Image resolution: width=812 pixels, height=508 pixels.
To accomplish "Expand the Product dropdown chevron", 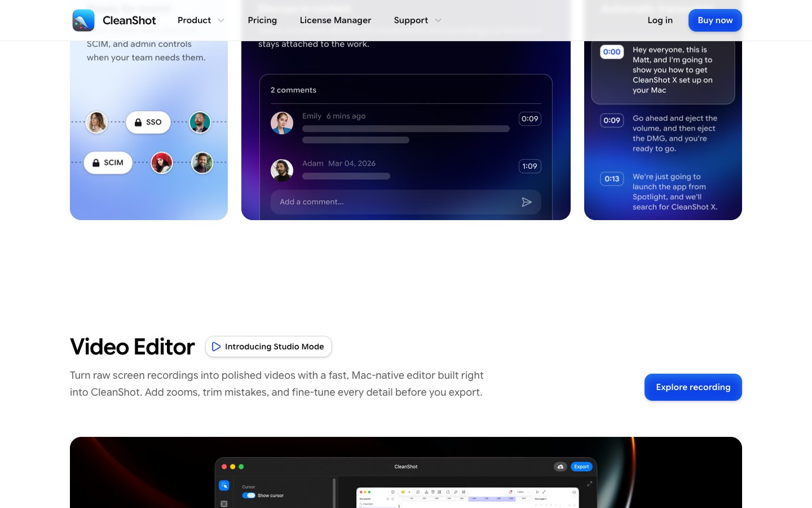I will point(221,20).
